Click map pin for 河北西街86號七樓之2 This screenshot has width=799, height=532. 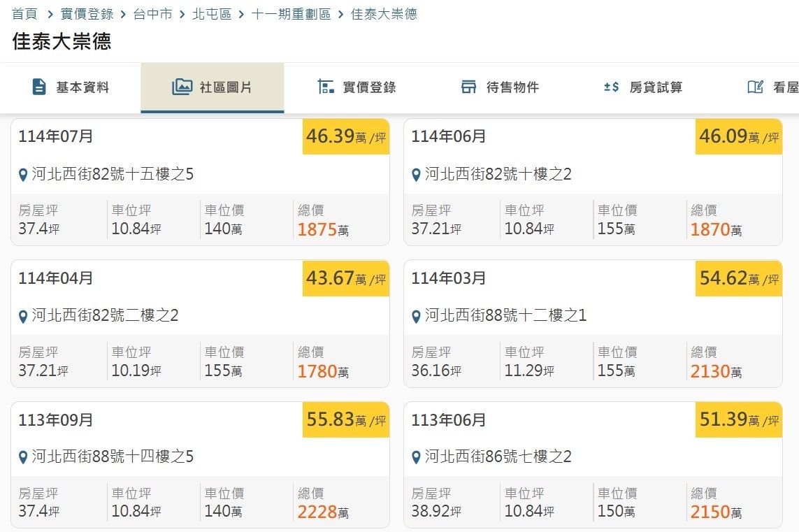[416, 458]
